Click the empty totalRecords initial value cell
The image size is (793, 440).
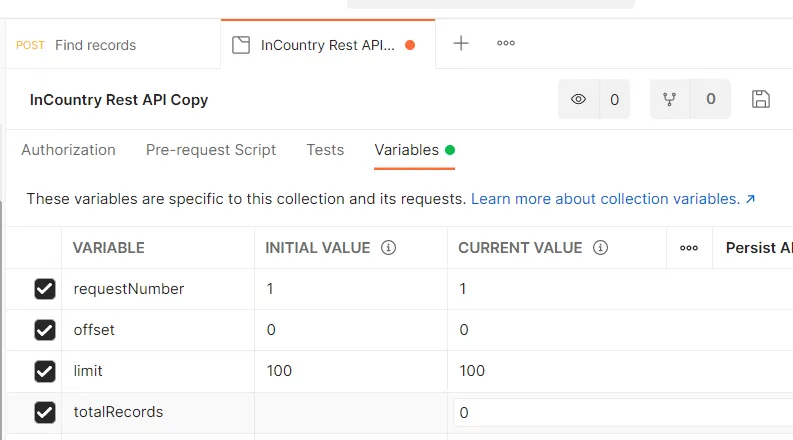[351, 412]
